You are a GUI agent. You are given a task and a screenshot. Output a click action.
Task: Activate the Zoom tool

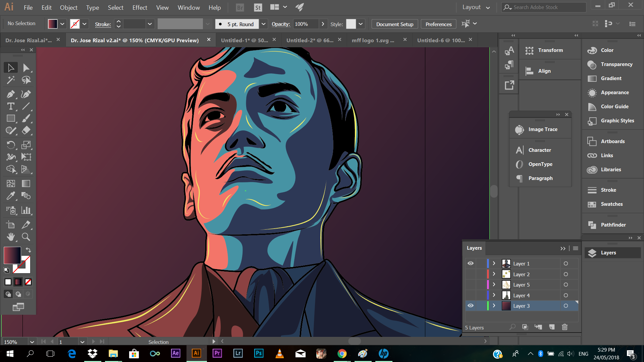[26, 237]
